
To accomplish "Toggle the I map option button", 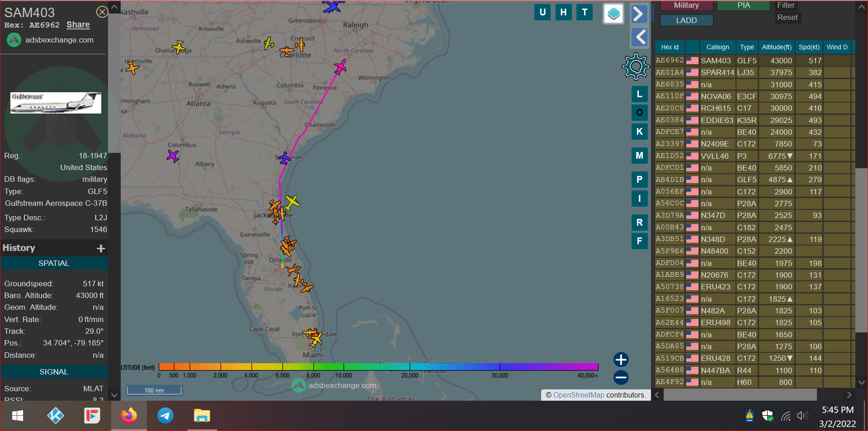I will pos(639,199).
